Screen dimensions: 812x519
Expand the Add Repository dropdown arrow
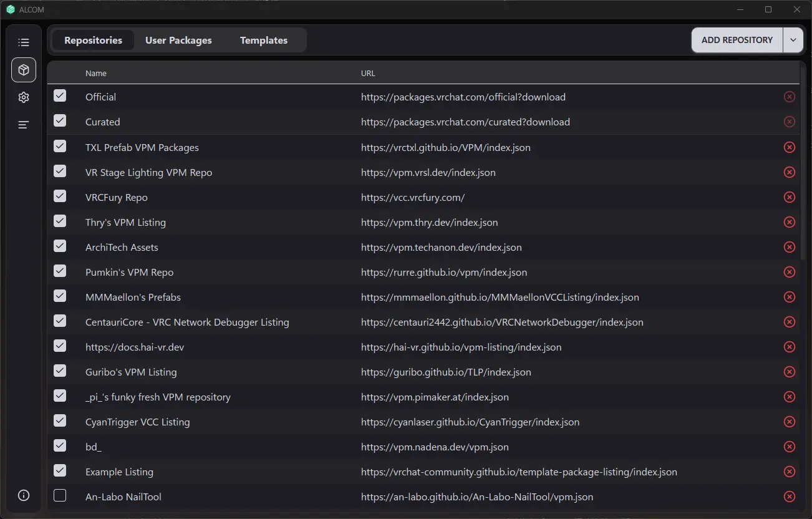[x=793, y=40]
